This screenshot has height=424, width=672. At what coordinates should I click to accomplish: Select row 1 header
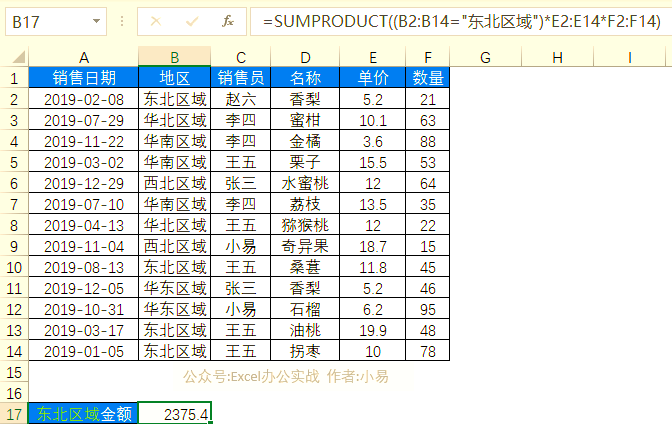[x=14, y=78]
